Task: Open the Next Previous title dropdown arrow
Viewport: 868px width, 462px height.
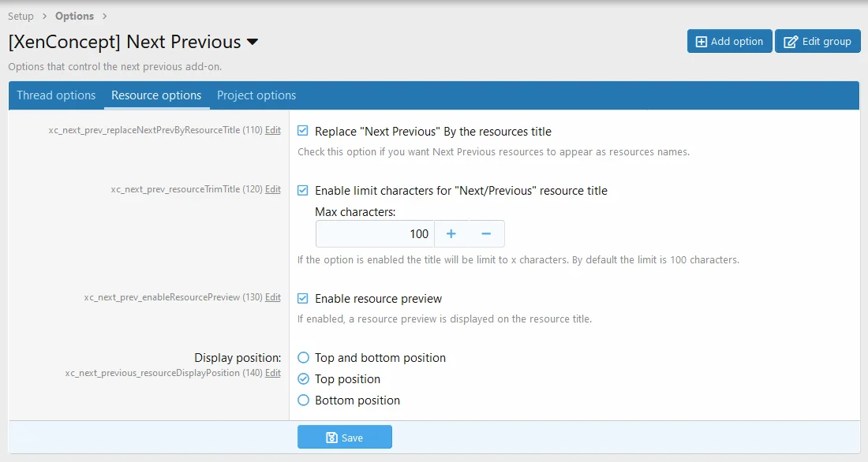Action: pyautogui.click(x=253, y=42)
